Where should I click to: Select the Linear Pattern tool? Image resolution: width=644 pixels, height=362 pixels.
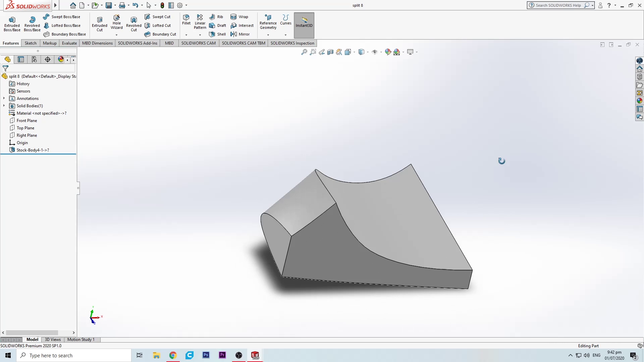point(200,22)
